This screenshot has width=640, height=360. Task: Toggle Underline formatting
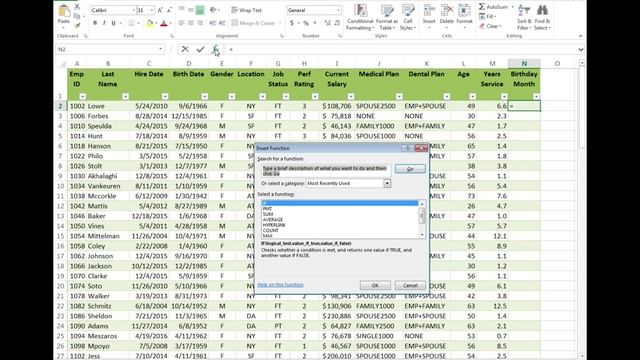pyautogui.click(x=113, y=23)
